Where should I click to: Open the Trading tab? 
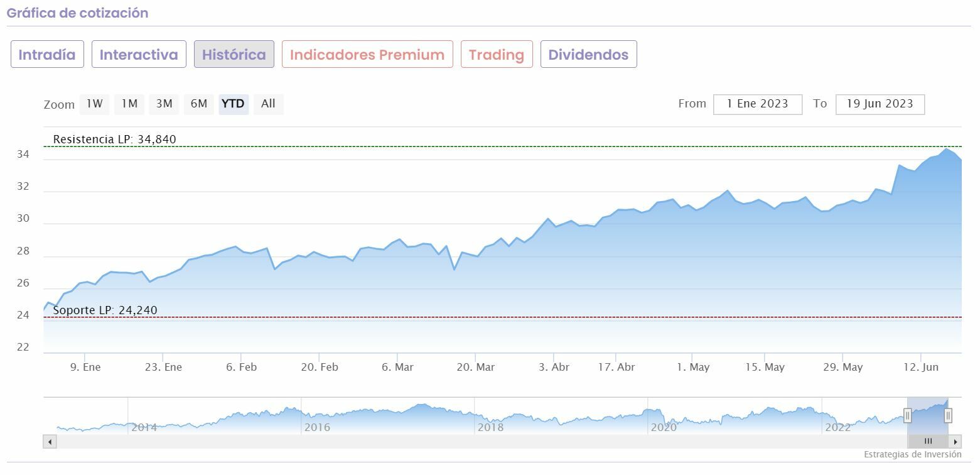(x=496, y=55)
